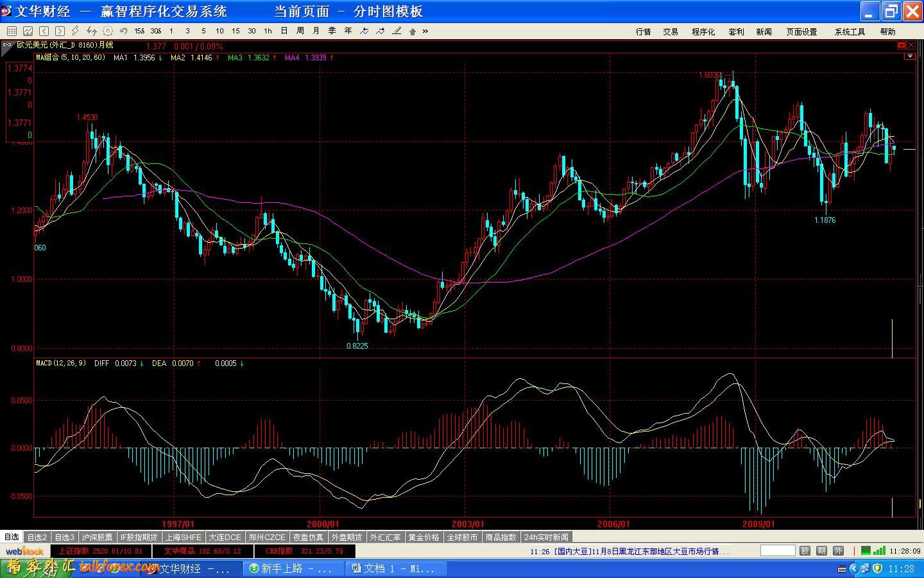This screenshot has height=578, width=924.
Task: Open dropdown arrow at chart panel top-right
Action: click(x=909, y=57)
